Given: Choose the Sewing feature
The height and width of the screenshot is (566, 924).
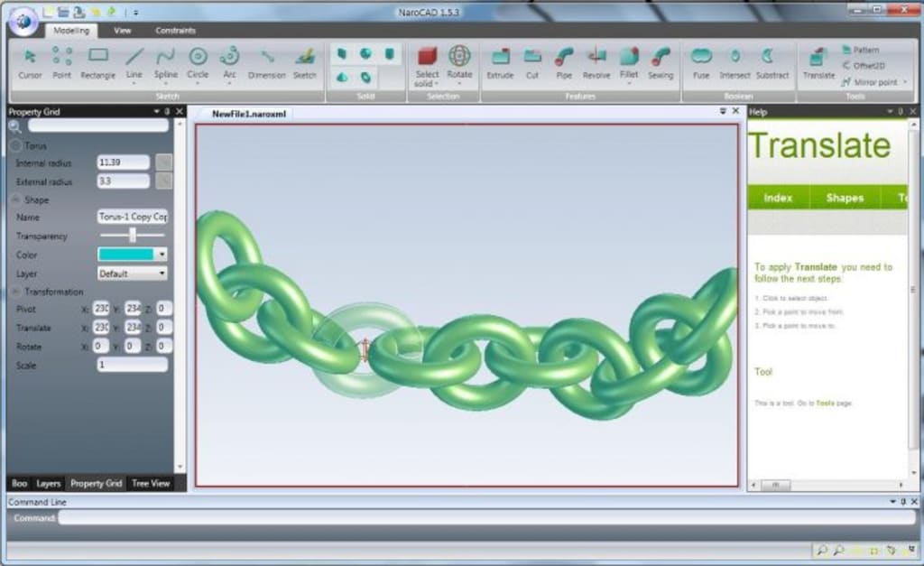Looking at the screenshot, I should coord(660,64).
